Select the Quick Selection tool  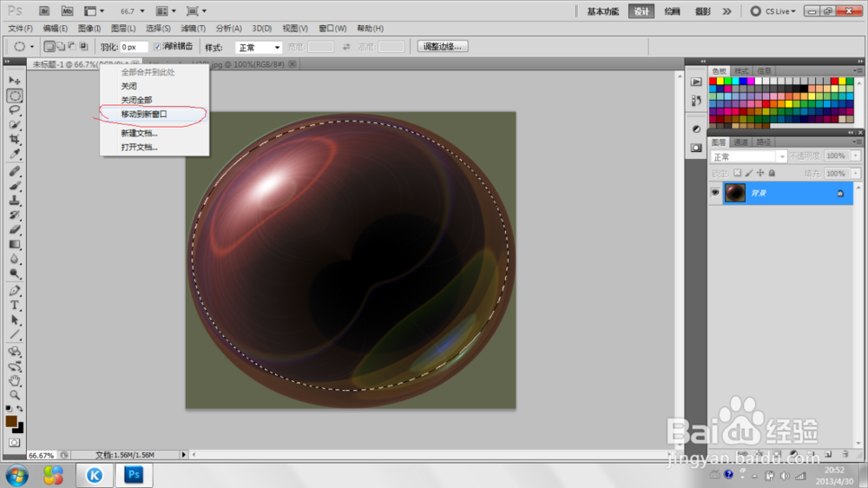15,125
